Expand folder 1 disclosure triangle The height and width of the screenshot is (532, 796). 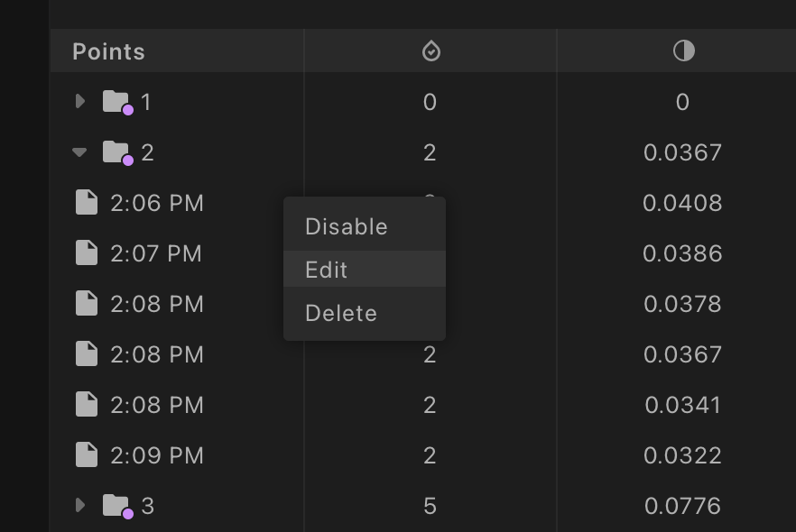pyautogui.click(x=80, y=102)
